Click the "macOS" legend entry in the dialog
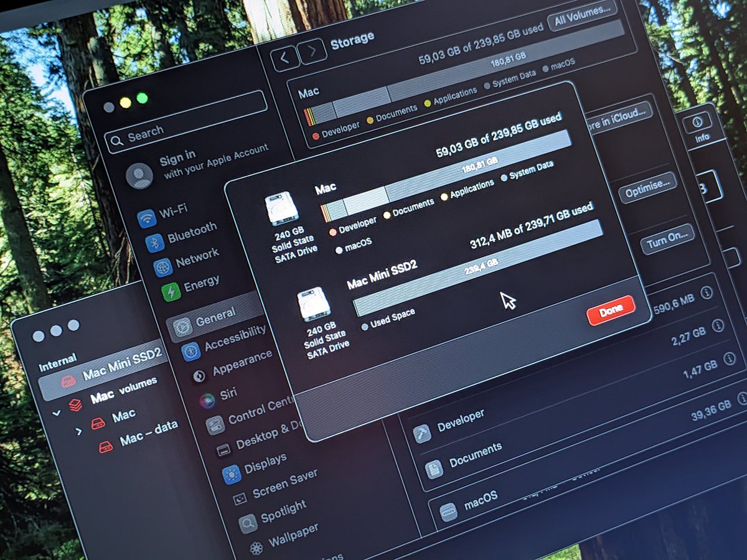 coord(358,246)
